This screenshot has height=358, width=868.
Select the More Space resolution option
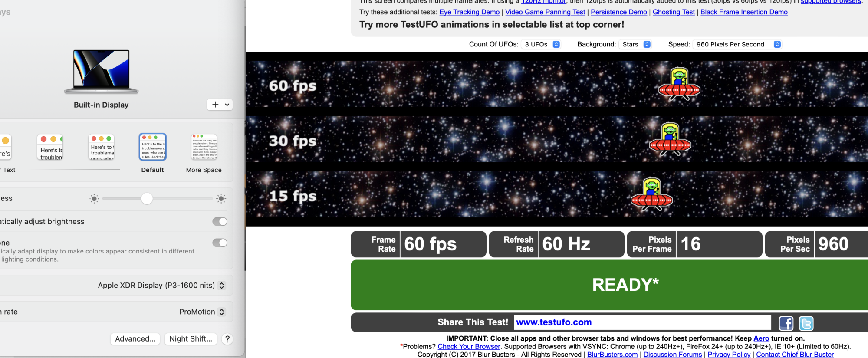point(204,147)
